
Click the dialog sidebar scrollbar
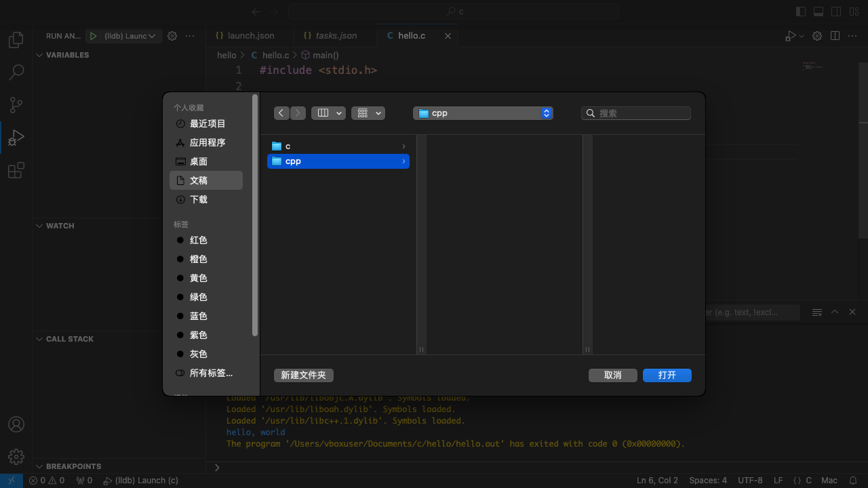pos(255,215)
